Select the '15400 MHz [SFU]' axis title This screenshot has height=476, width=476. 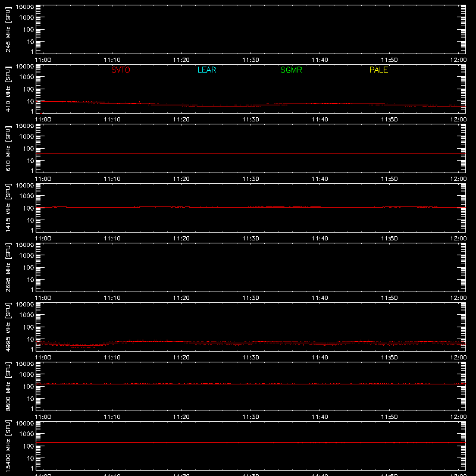[x=8, y=446]
